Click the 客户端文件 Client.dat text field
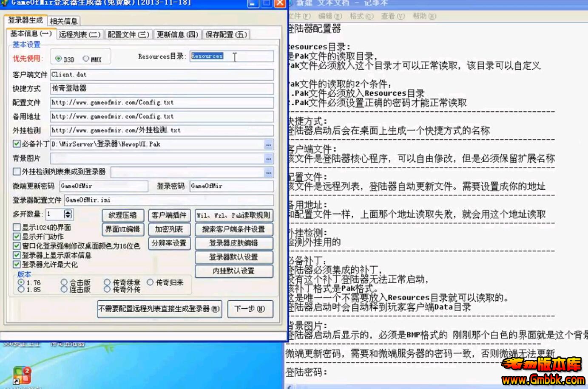 pyautogui.click(x=162, y=75)
